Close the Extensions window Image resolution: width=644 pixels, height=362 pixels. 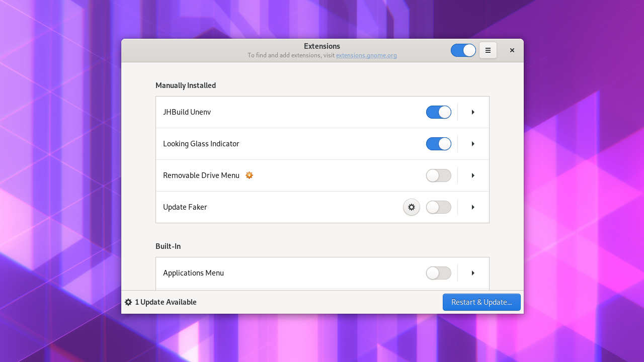512,50
